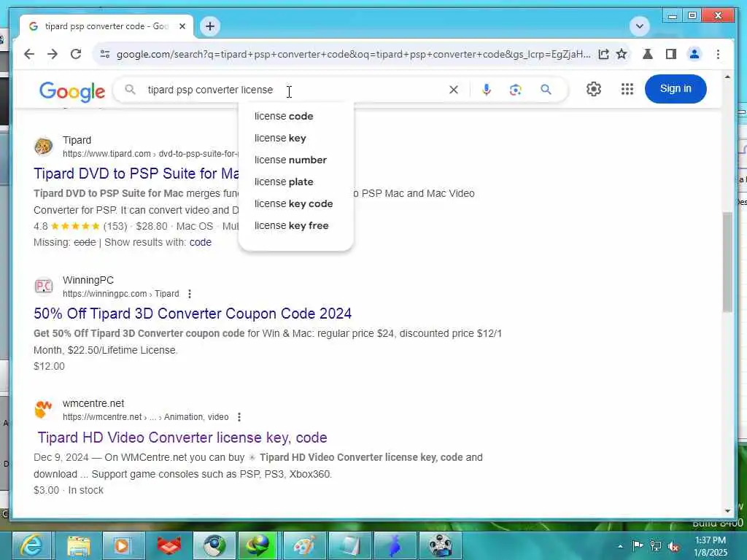Clear the Google search box text

click(x=454, y=90)
